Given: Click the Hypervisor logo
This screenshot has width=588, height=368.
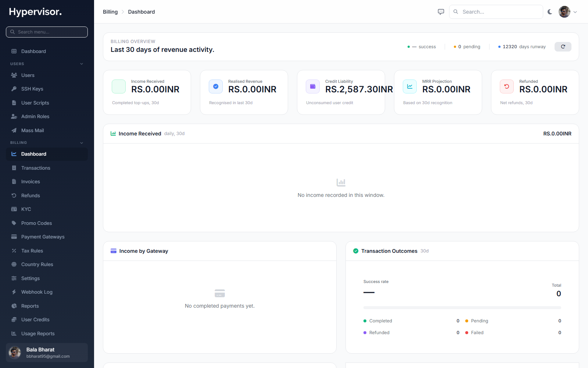Looking at the screenshot, I should coord(35,12).
